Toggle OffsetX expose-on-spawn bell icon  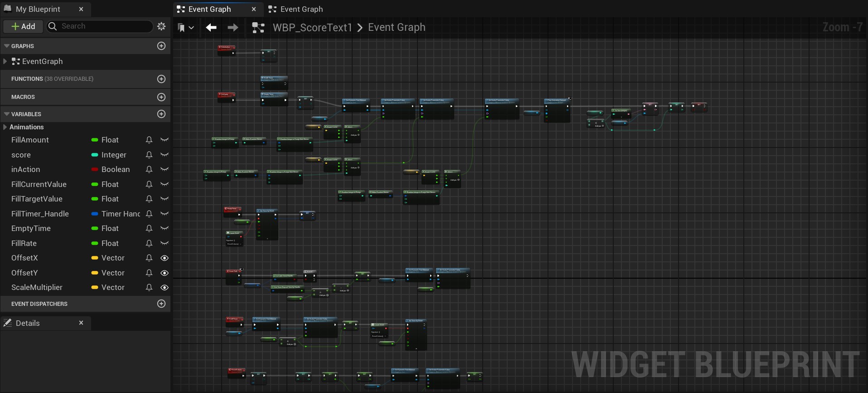(x=149, y=258)
